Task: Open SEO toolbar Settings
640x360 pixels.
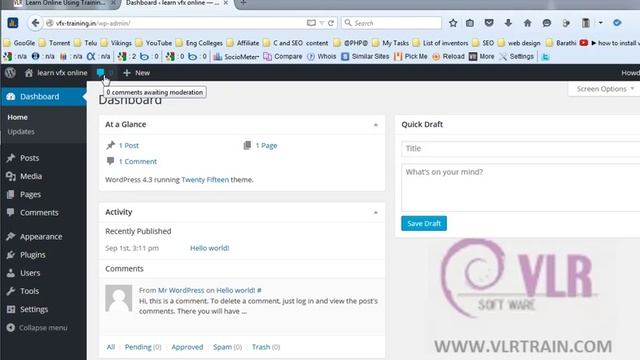Action: (516, 56)
